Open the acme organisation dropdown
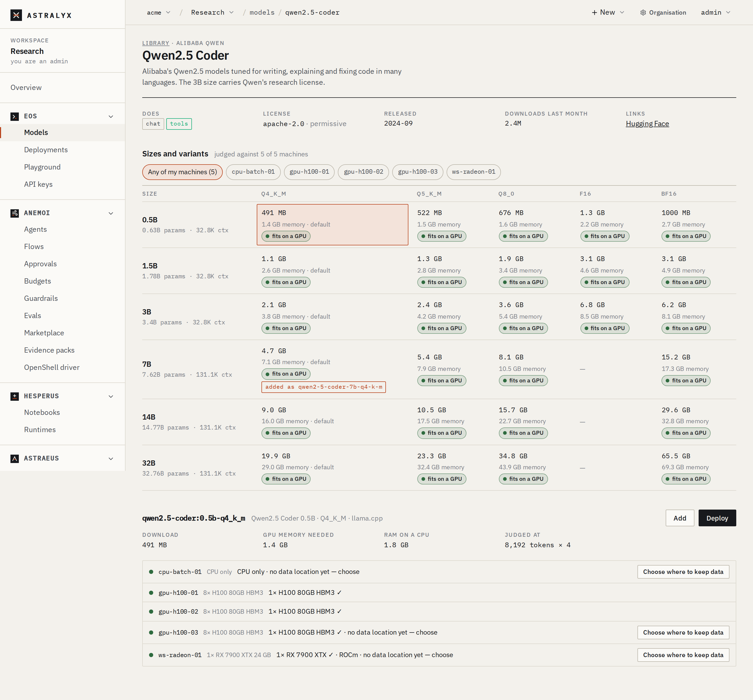This screenshot has height=700, width=753. tap(159, 13)
